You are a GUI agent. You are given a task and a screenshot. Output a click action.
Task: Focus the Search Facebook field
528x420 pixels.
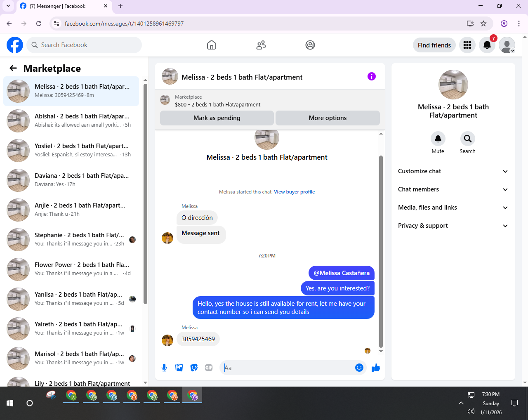click(x=84, y=45)
